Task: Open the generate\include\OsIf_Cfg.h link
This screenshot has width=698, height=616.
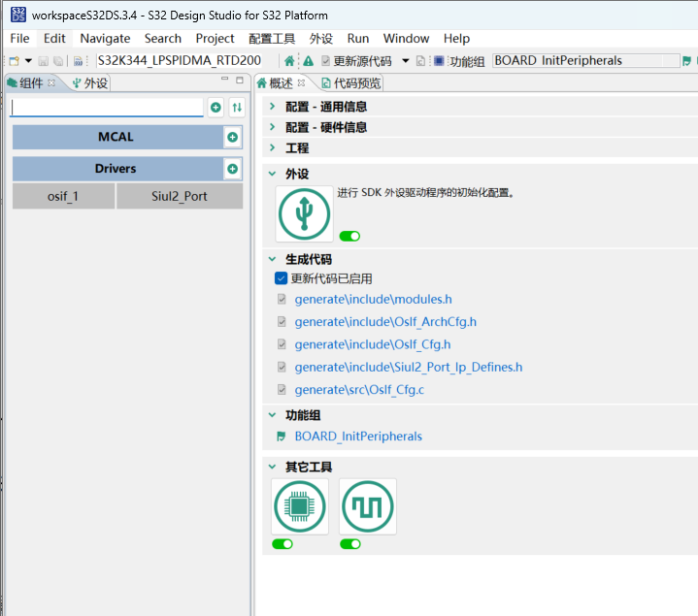Action: pyautogui.click(x=373, y=344)
